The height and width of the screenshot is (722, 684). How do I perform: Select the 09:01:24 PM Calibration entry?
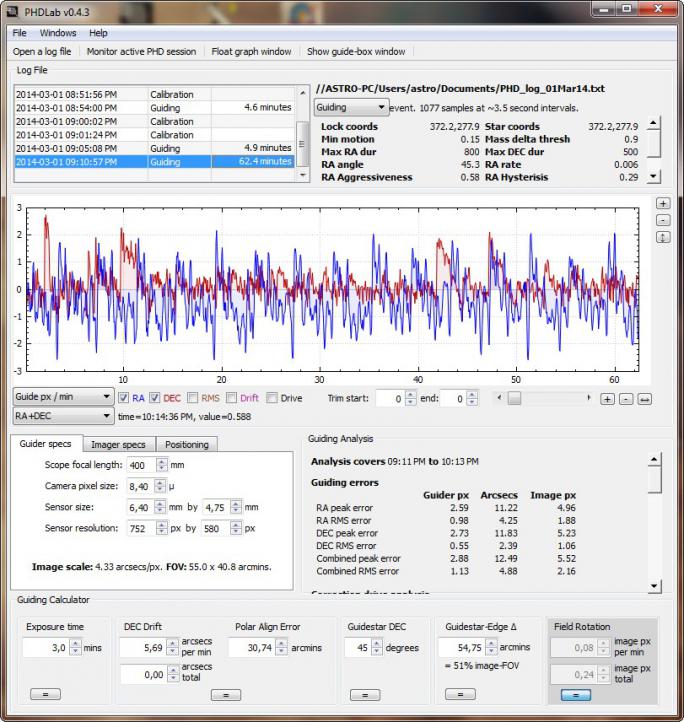pyautogui.click(x=154, y=135)
